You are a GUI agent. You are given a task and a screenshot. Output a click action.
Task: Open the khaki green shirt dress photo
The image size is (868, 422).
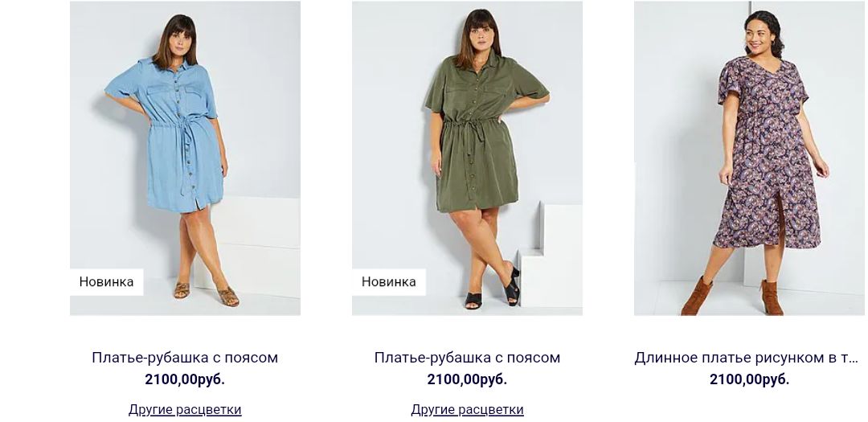pos(467,158)
